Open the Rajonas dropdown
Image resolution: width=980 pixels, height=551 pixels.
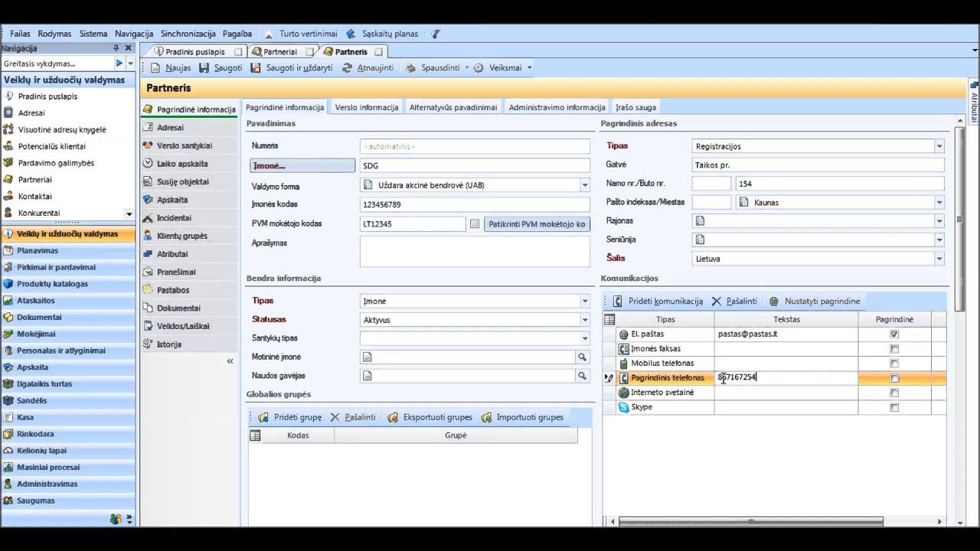[939, 221]
